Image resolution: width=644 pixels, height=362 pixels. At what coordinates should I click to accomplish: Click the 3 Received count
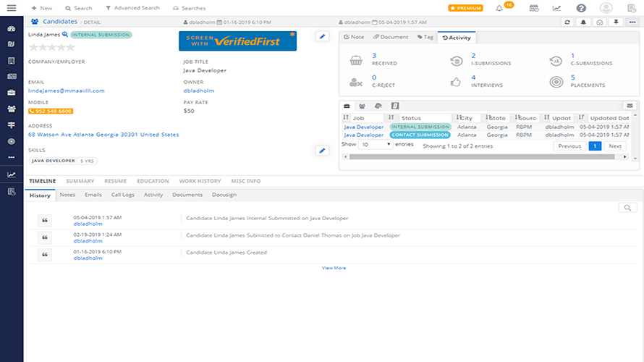pos(374,56)
